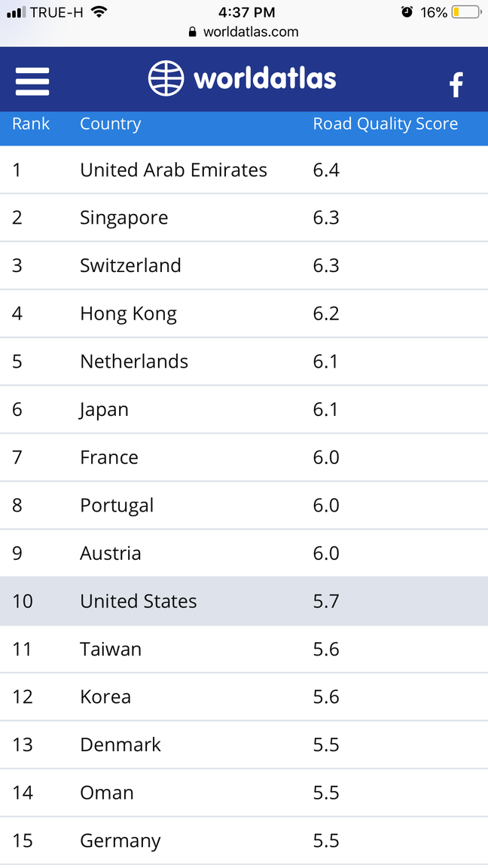Tap the lock icon beside worldatlas.com
The image size is (488, 868).
pyautogui.click(x=193, y=32)
